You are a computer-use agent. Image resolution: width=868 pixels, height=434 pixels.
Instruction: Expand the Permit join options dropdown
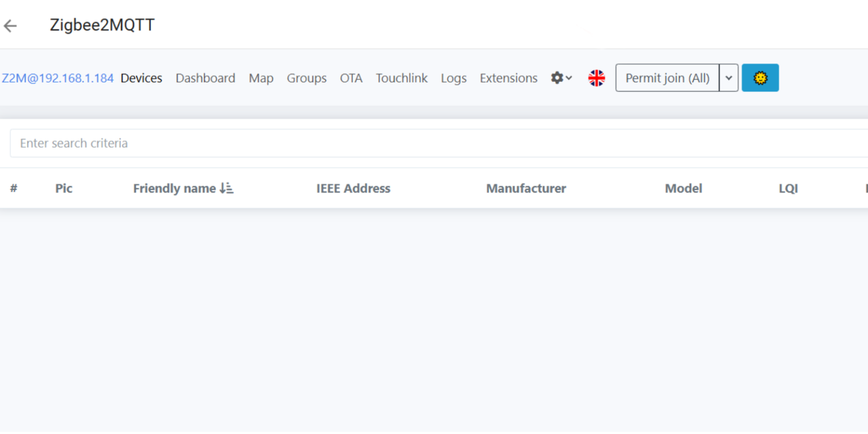click(x=729, y=78)
